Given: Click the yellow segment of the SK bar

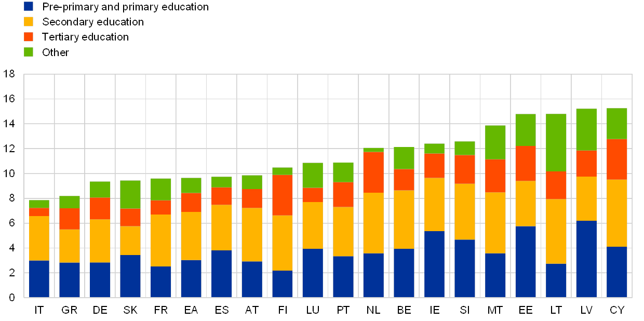Looking at the screenshot, I should tap(130, 240).
